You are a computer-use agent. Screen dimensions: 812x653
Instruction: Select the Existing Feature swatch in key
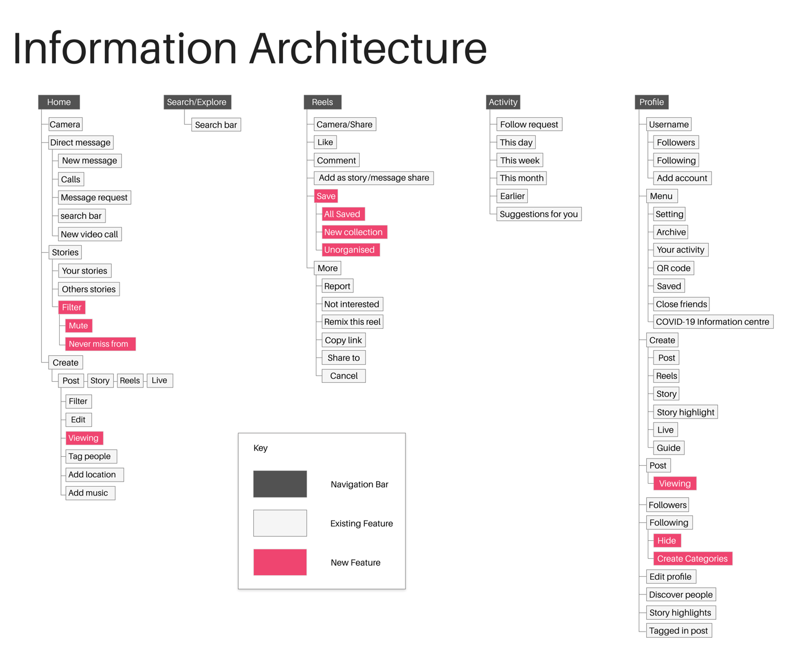pyautogui.click(x=280, y=523)
